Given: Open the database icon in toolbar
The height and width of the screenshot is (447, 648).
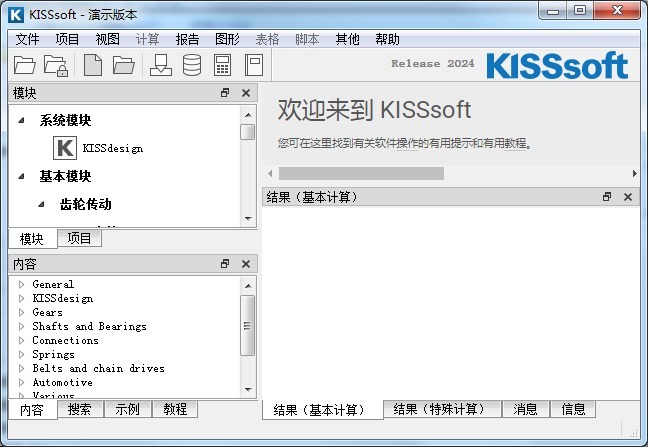Looking at the screenshot, I should [191, 66].
